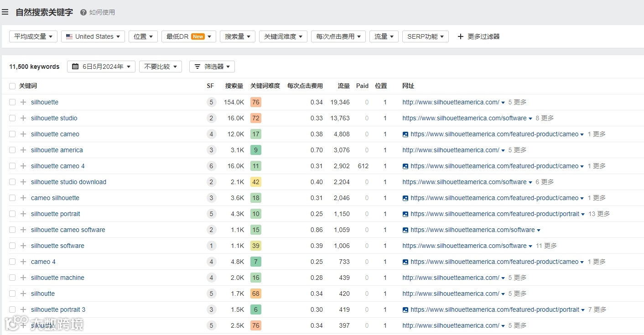This screenshot has height=335, width=644.
Task: Sort table by 搜索量 column header
Action: tap(234, 86)
